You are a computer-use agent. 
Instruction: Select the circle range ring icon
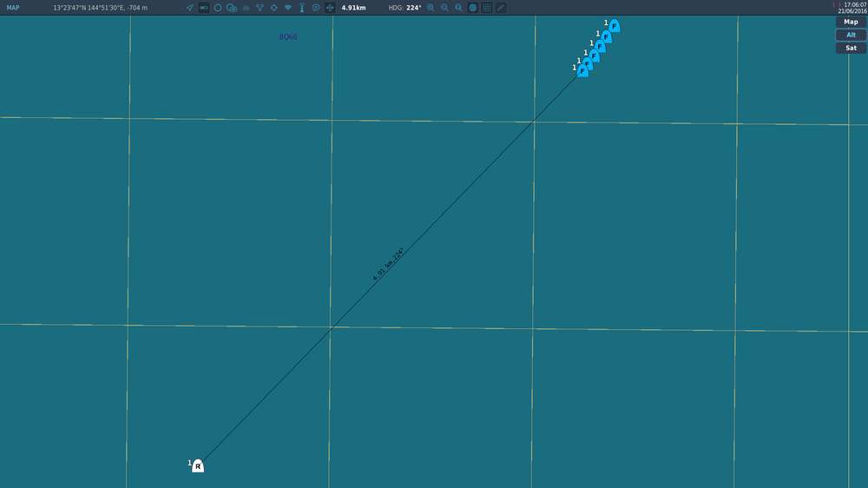(x=218, y=8)
